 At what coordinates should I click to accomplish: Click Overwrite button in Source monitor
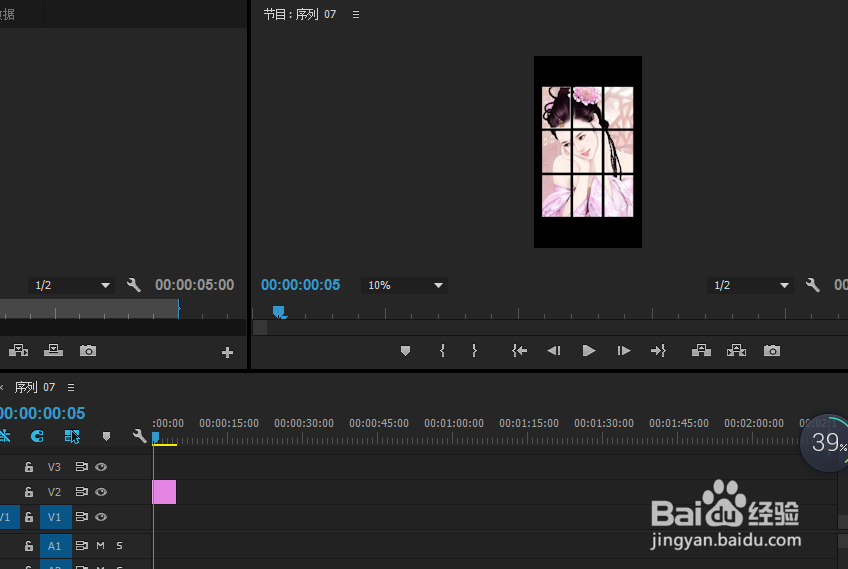53,350
